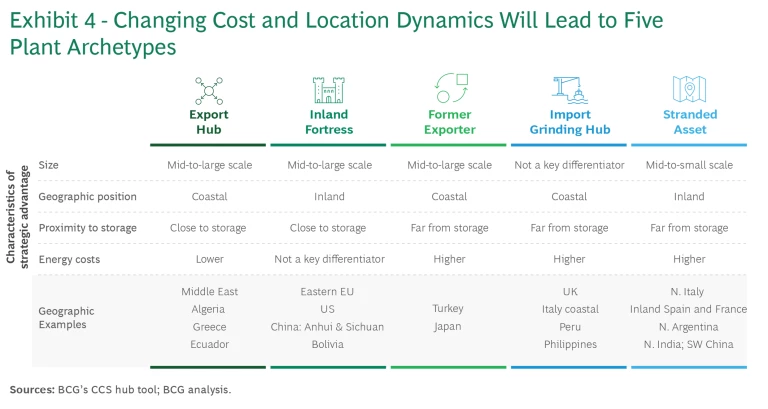Click Higher energy costs under Former Exporter
Image resolution: width=768 pixels, height=409 pixels.
coord(449,259)
